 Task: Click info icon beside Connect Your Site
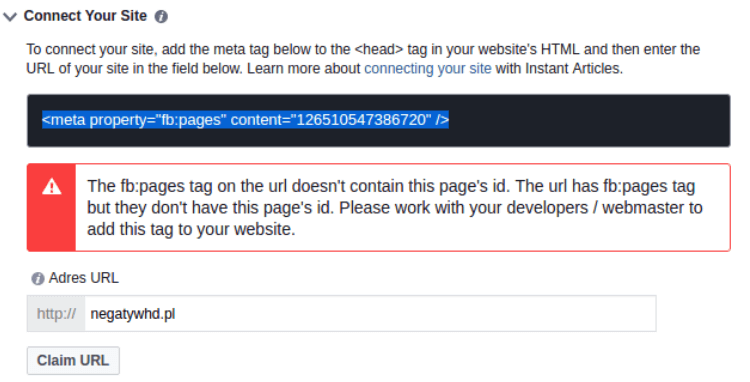[161, 17]
